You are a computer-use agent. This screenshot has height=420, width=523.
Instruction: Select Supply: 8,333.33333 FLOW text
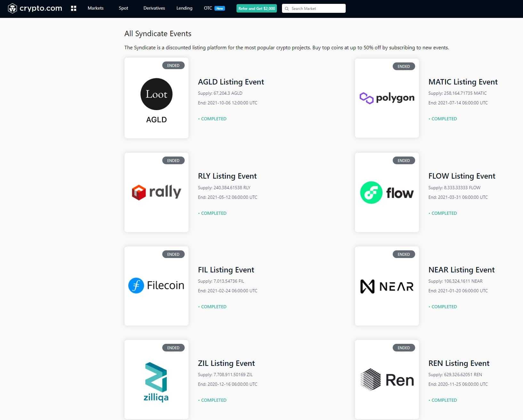(x=455, y=188)
